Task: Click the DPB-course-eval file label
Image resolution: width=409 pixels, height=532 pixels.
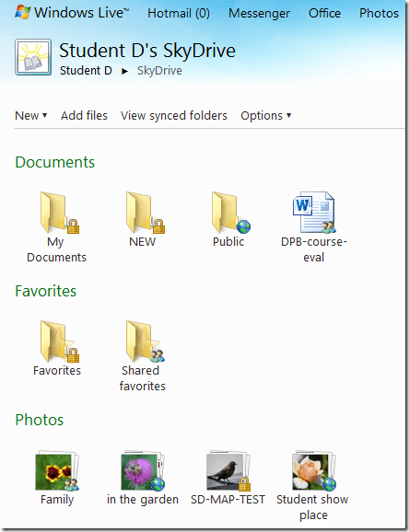Action: (x=314, y=249)
